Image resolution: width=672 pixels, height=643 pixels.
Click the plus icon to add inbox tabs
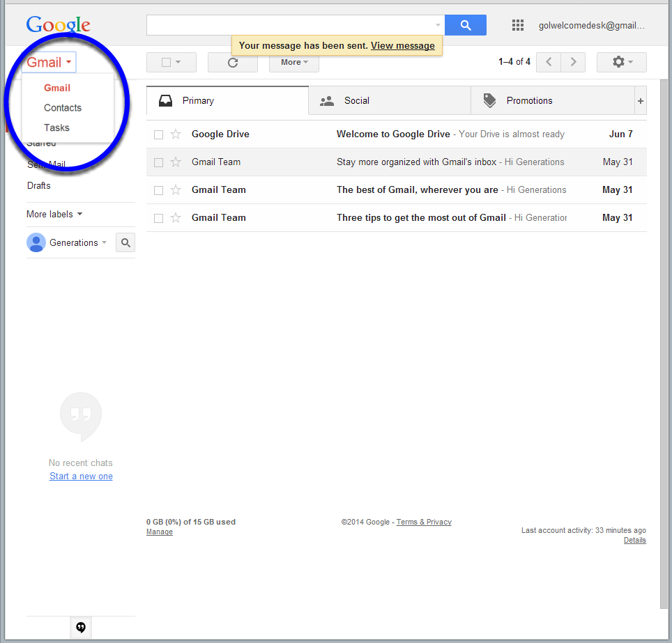[x=641, y=101]
